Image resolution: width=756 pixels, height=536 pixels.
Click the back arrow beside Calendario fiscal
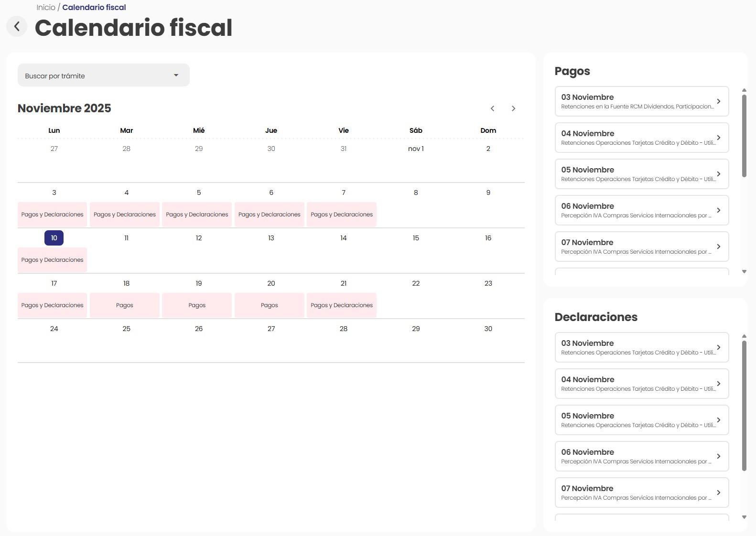tap(17, 26)
